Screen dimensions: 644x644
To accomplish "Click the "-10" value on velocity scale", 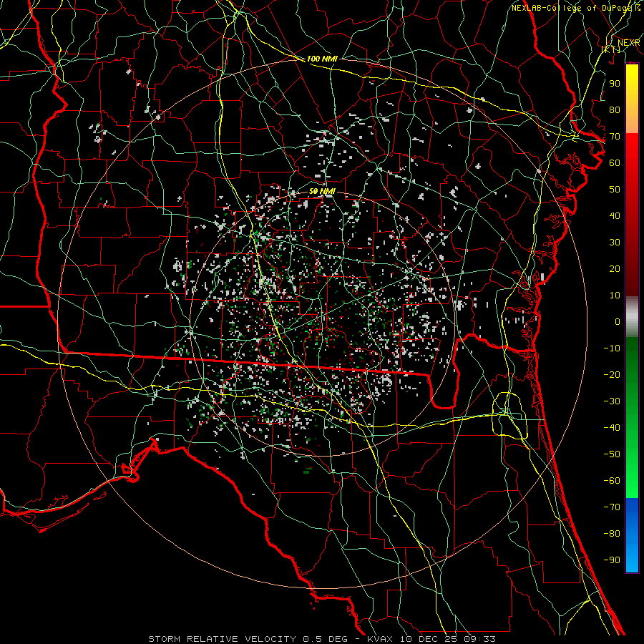I will pyautogui.click(x=612, y=348).
